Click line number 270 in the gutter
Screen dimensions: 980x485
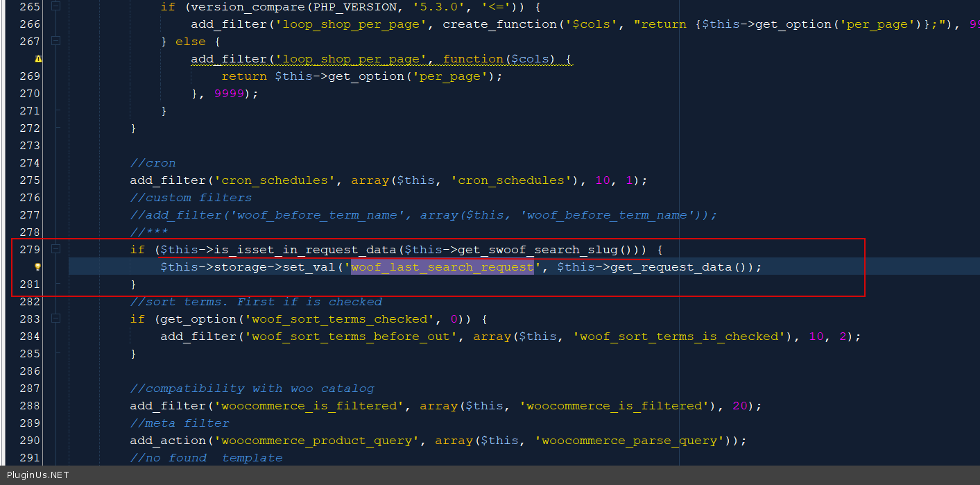[x=30, y=94]
